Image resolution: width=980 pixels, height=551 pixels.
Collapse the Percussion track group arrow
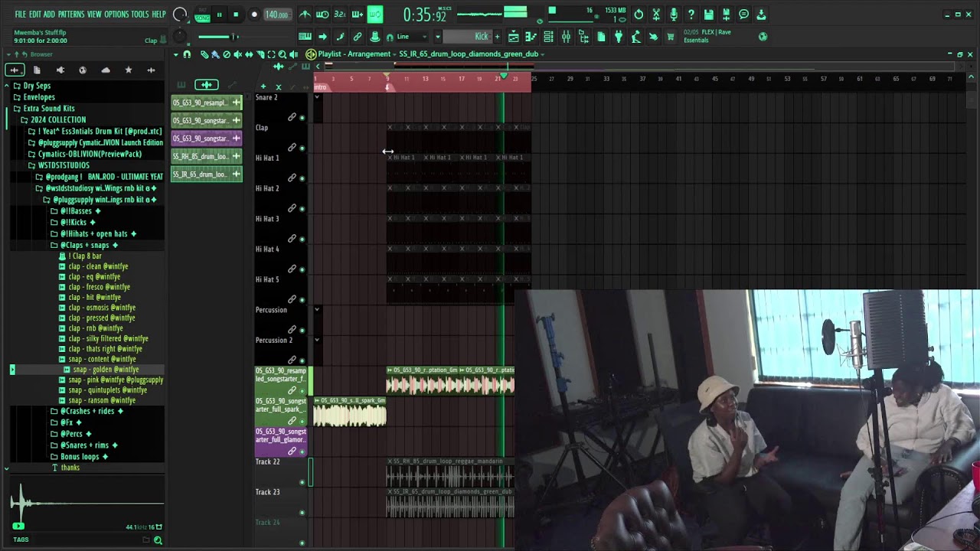[x=317, y=309]
